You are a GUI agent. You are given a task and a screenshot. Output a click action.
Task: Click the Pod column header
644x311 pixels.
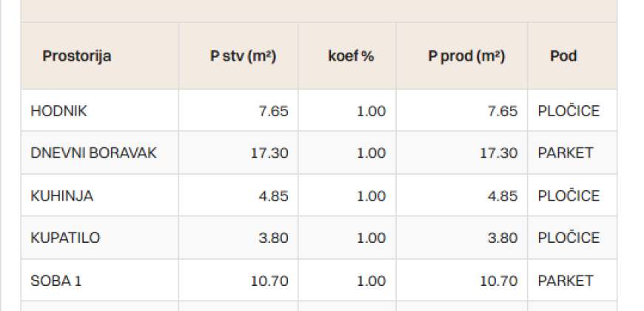(x=563, y=56)
